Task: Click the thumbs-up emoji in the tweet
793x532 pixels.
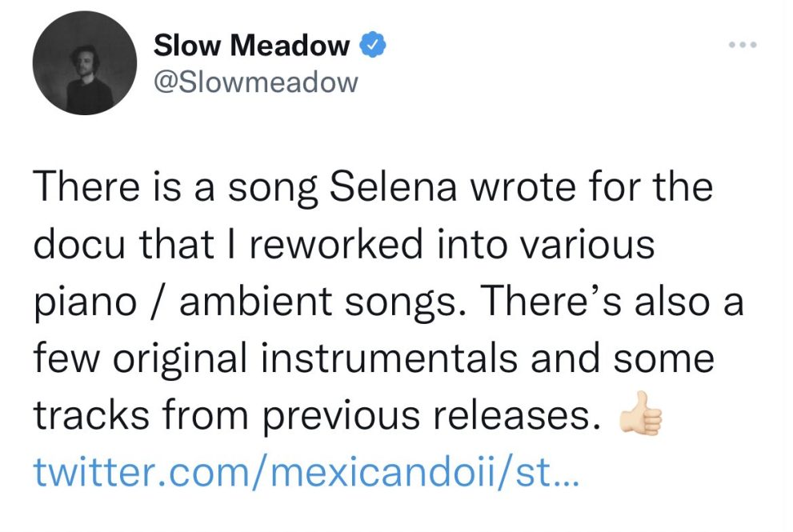Action: click(x=640, y=416)
